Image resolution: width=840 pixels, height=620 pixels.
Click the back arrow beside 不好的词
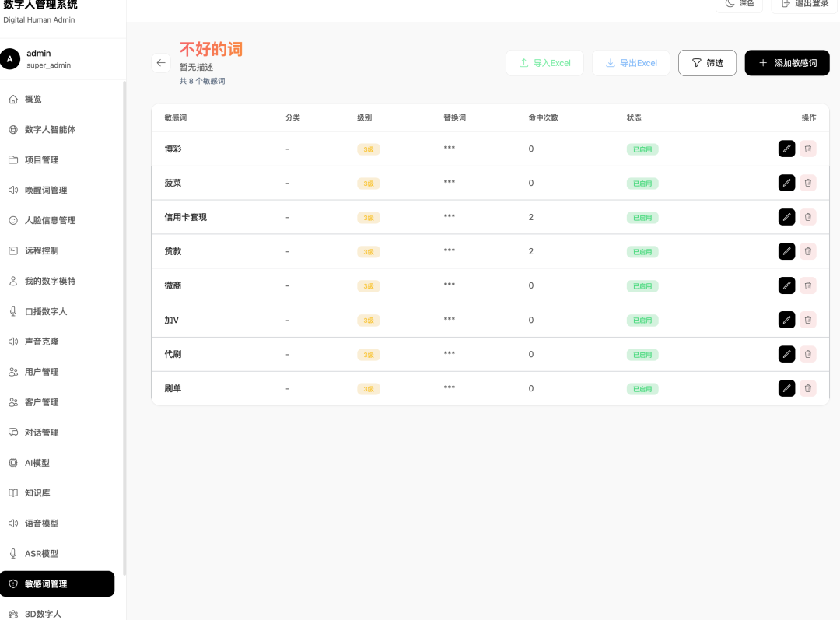pyautogui.click(x=161, y=63)
